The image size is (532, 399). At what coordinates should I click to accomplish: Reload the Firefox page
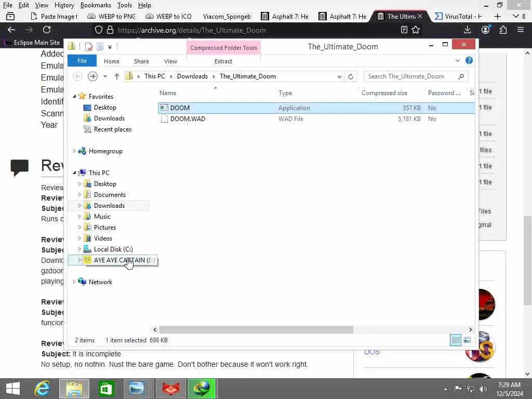pos(47,30)
